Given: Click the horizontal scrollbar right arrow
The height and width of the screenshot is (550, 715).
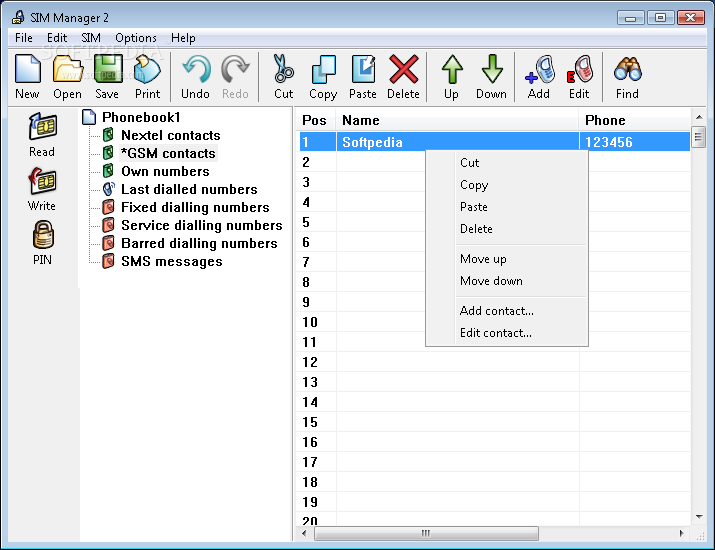Looking at the screenshot, I should [681, 533].
